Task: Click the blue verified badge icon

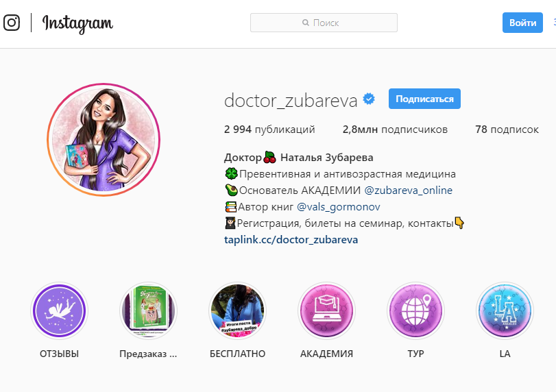Action: (x=369, y=99)
